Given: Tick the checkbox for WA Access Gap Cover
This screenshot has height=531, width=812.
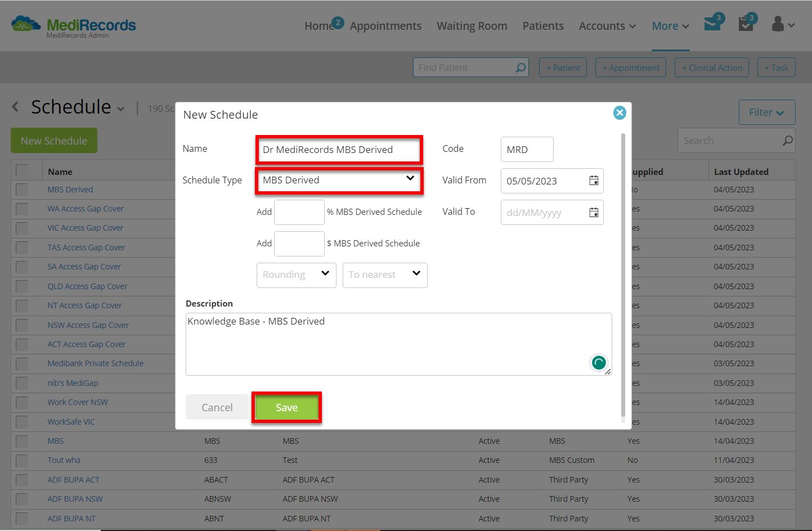Looking at the screenshot, I should [x=22, y=209].
